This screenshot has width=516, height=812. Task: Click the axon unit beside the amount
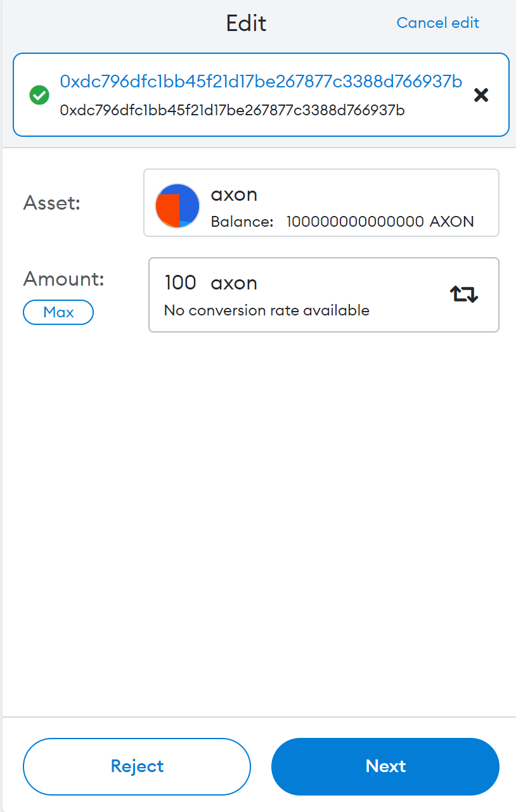[234, 282]
